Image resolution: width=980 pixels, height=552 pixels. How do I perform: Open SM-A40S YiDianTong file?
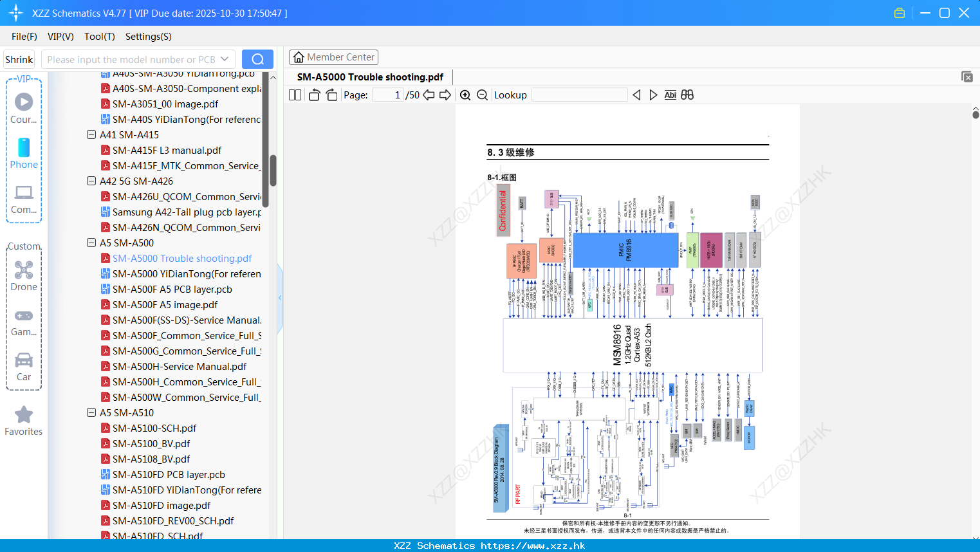click(x=181, y=120)
